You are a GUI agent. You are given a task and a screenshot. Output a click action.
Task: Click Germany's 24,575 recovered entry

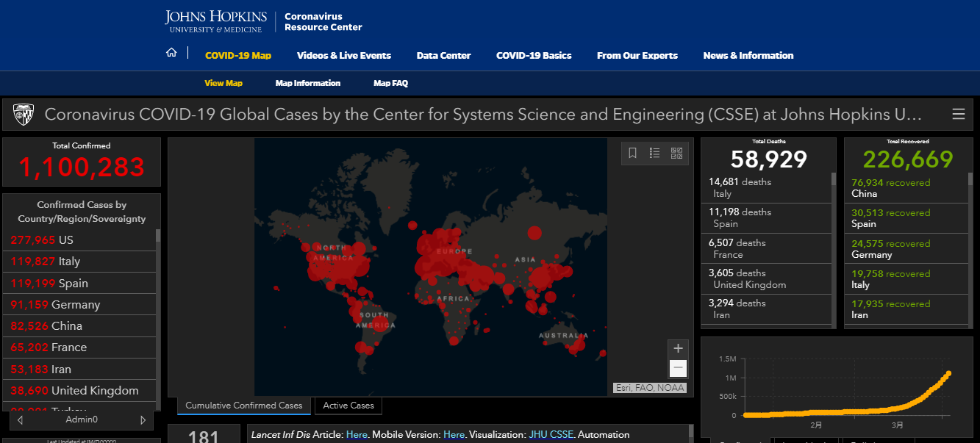tap(906, 249)
